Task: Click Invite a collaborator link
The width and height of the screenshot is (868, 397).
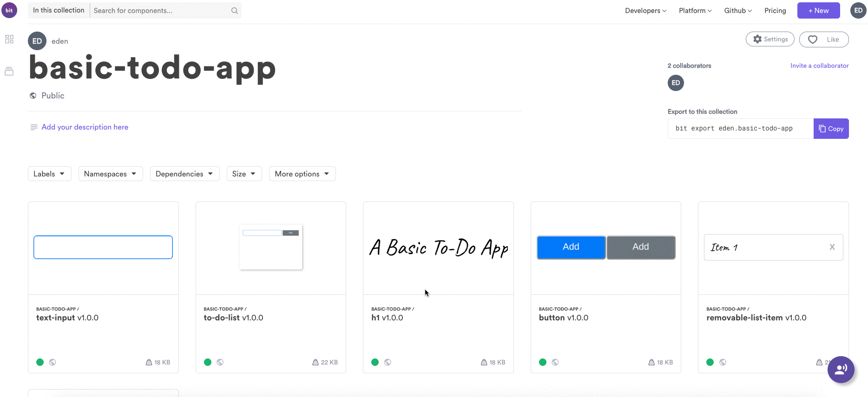Action: tap(820, 65)
